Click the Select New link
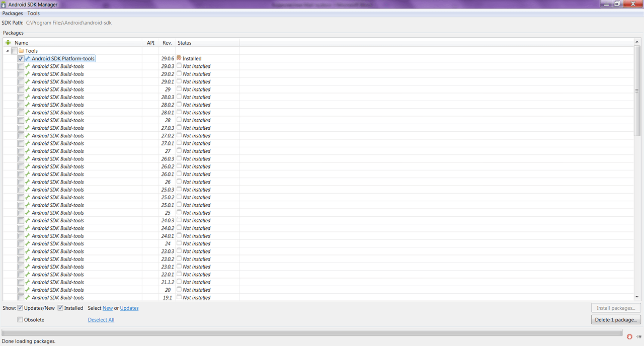This screenshot has width=644, height=346. [x=108, y=308]
